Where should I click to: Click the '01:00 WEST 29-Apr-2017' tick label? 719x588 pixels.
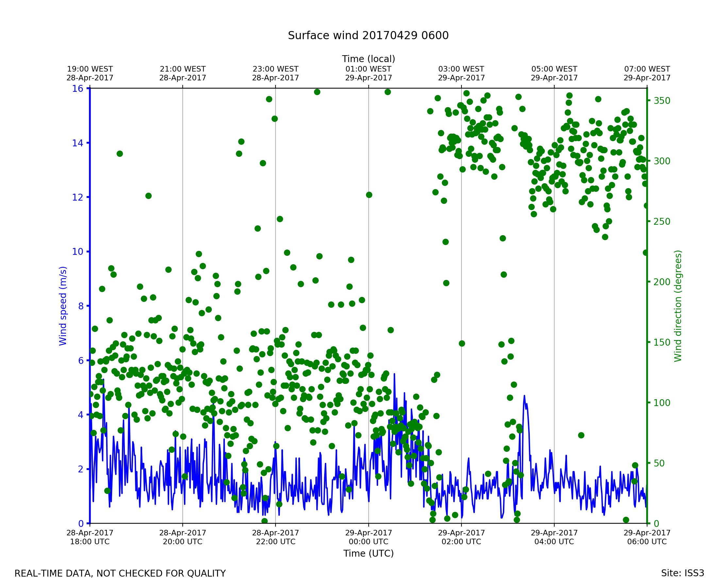[368, 73]
